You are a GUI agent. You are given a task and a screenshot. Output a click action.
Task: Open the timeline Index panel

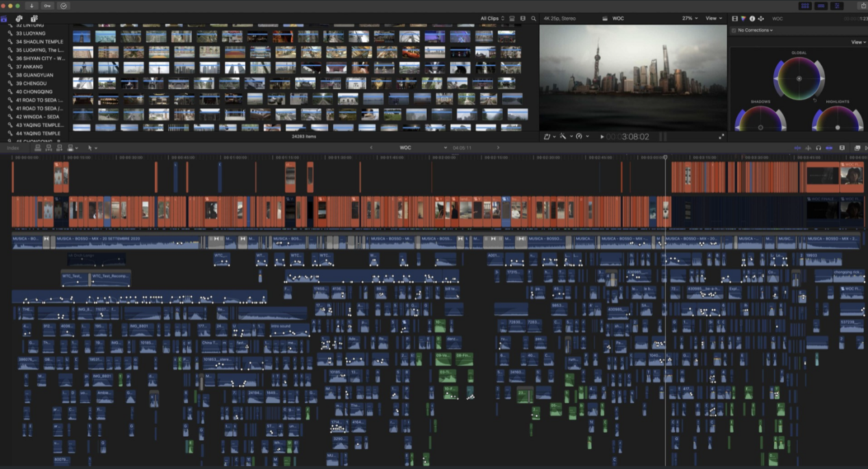(x=13, y=147)
